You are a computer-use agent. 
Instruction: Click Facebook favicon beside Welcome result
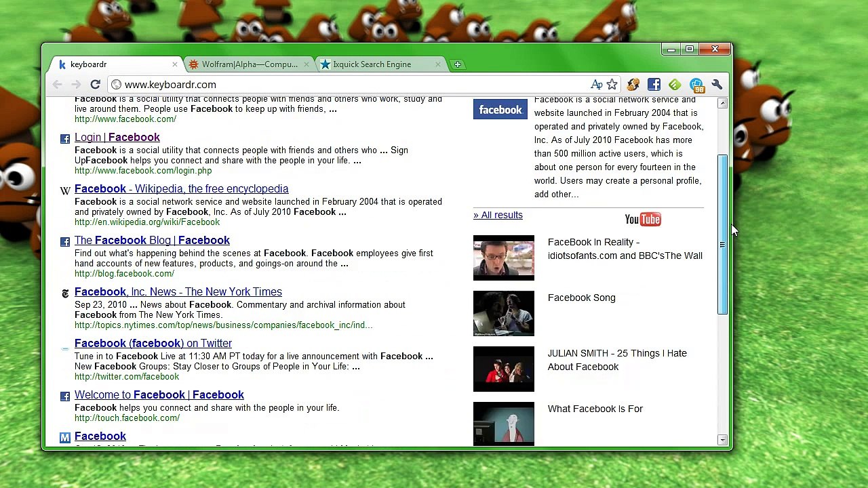click(65, 396)
